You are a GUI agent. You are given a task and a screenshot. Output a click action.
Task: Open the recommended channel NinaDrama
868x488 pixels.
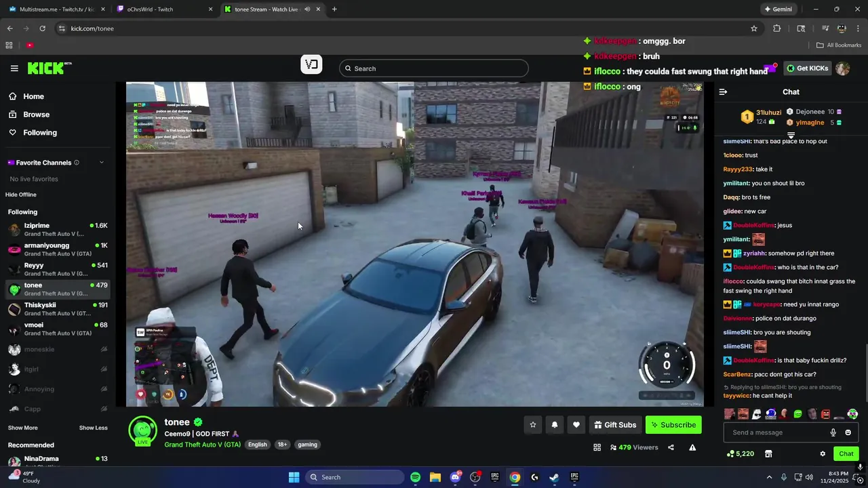tap(58, 462)
